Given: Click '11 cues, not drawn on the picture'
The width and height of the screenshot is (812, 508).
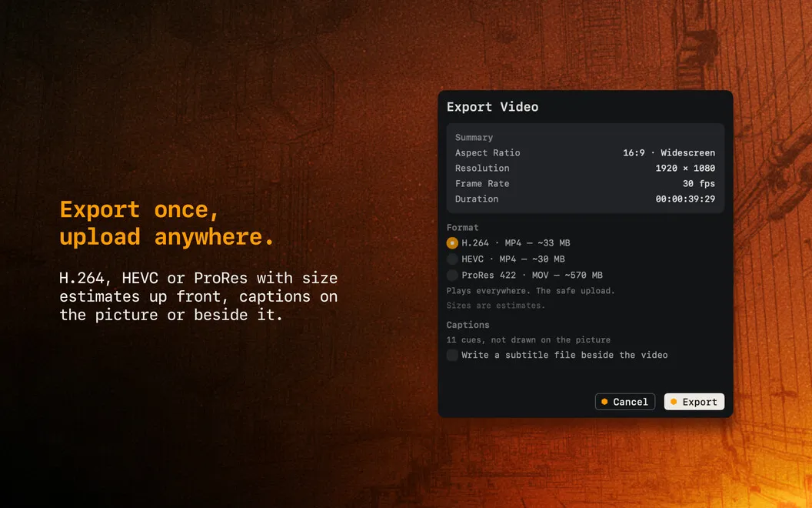Looking at the screenshot, I should pyautogui.click(x=528, y=340).
